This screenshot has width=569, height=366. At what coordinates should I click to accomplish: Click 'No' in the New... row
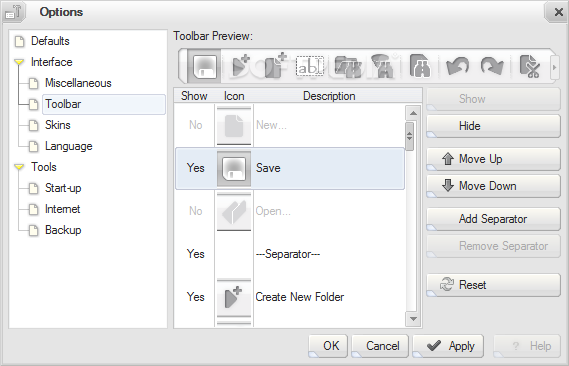click(196, 125)
